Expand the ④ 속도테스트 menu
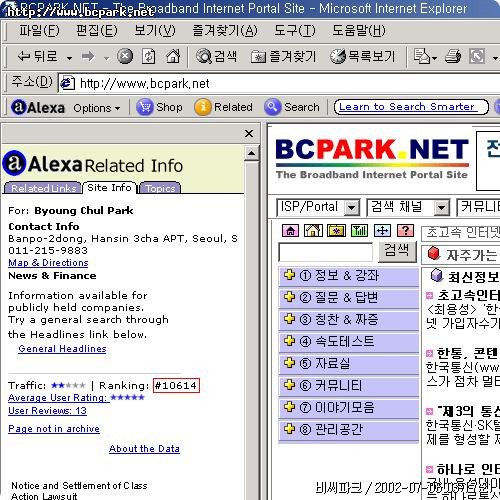The height and width of the screenshot is (500, 500). pos(349,341)
